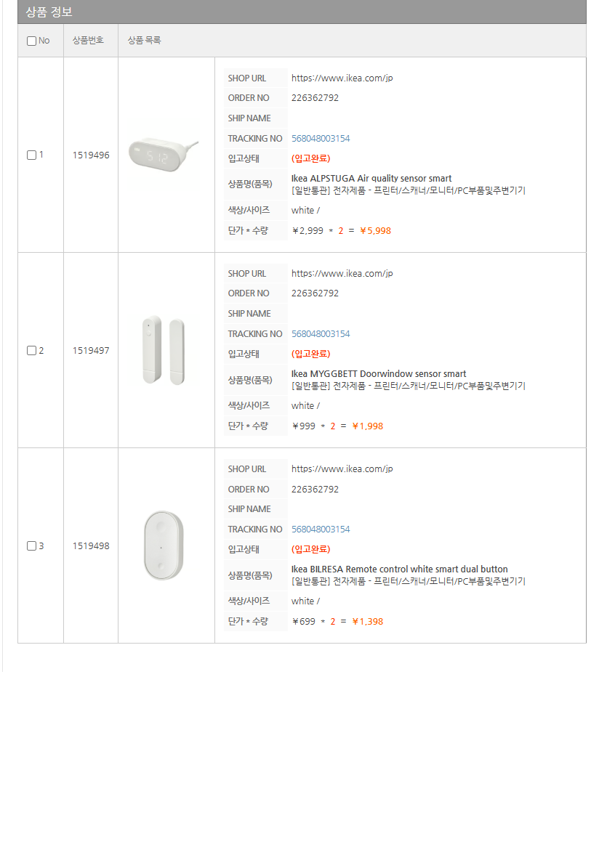Click the ALPSTUGA Air quality sensor product name
The width and height of the screenshot is (591, 868).
[371, 178]
